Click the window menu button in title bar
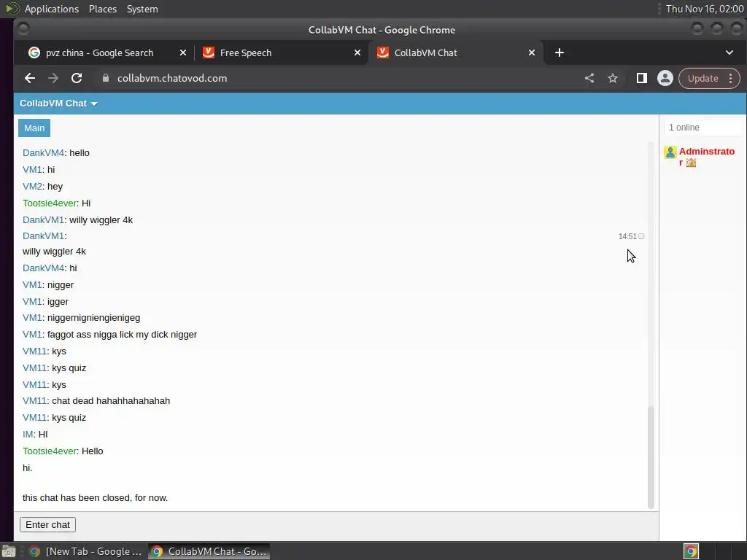Screen dimensions: 747x560 23,29
